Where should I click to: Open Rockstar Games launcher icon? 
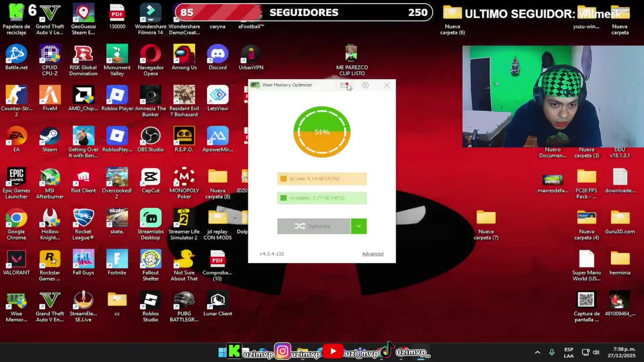tap(50, 266)
